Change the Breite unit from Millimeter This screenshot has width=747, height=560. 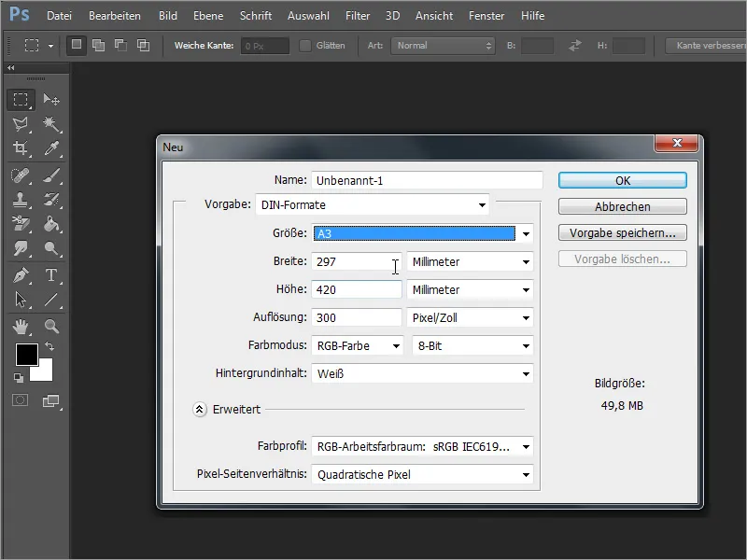[x=472, y=262]
